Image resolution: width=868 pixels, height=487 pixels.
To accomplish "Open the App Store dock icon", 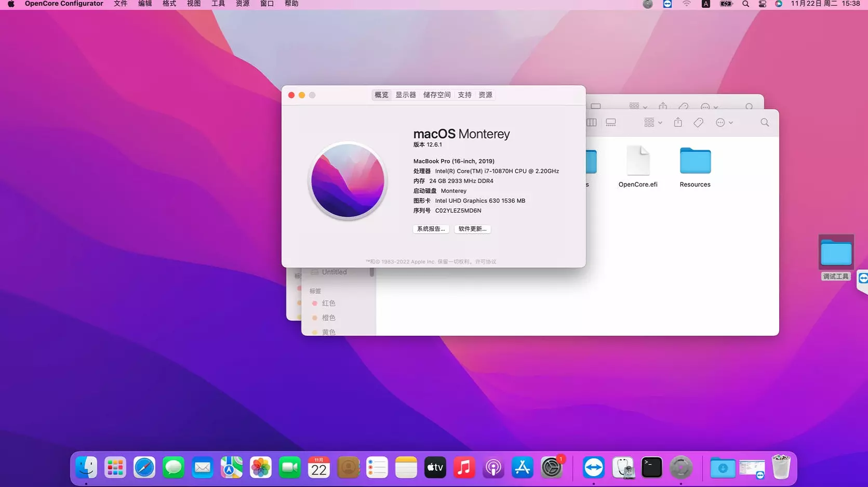I will click(522, 468).
